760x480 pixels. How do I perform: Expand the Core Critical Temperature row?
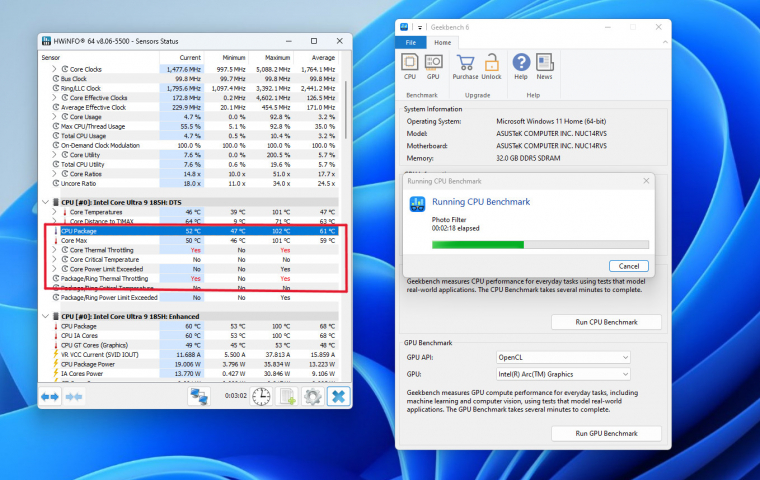[54, 259]
